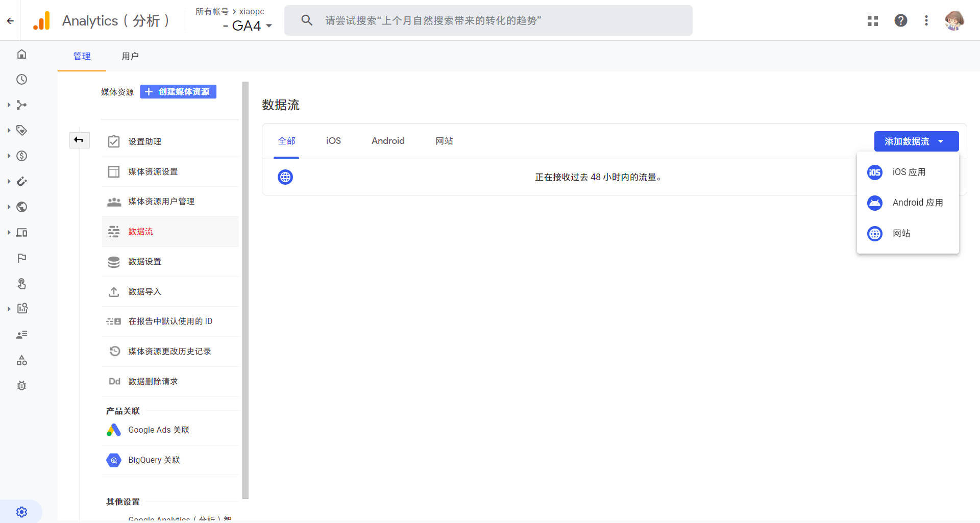Choose 网站 from the dropdown menu
980x523 pixels.
point(908,234)
